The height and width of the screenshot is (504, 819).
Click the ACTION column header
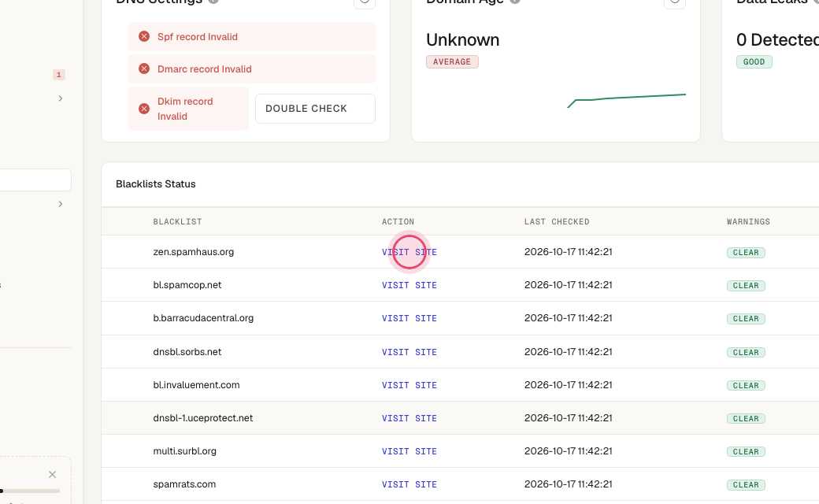398,221
